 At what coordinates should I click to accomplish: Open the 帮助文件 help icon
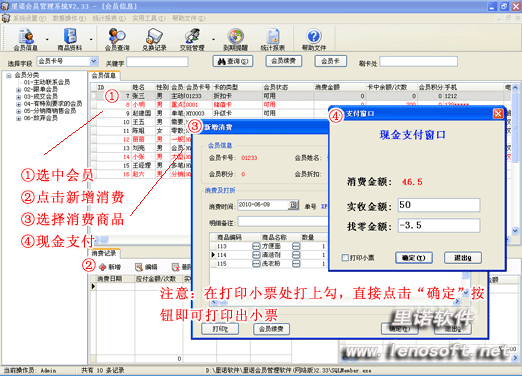(314, 40)
